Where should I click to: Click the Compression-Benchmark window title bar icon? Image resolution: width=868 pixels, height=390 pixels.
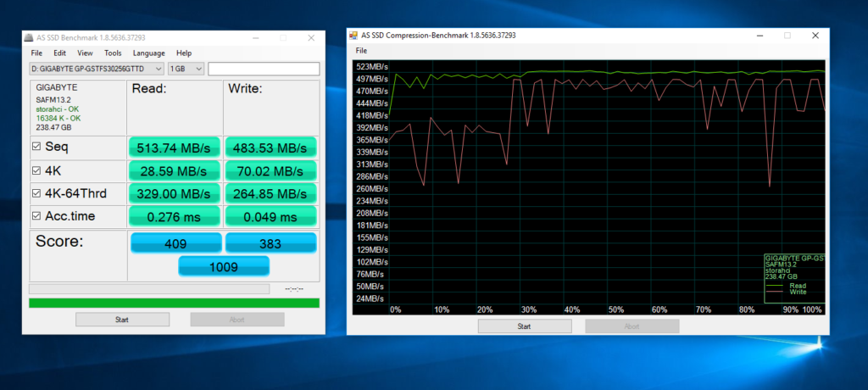(354, 36)
